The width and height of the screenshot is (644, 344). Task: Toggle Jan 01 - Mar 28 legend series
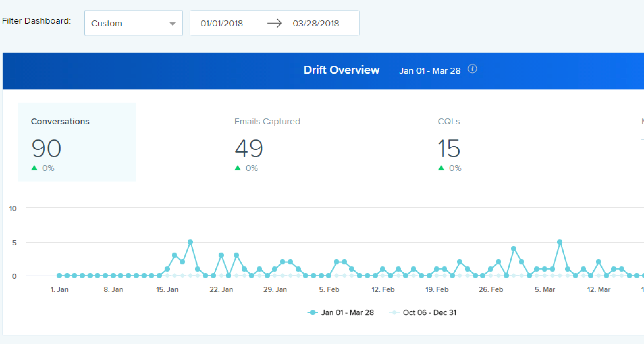click(x=341, y=312)
